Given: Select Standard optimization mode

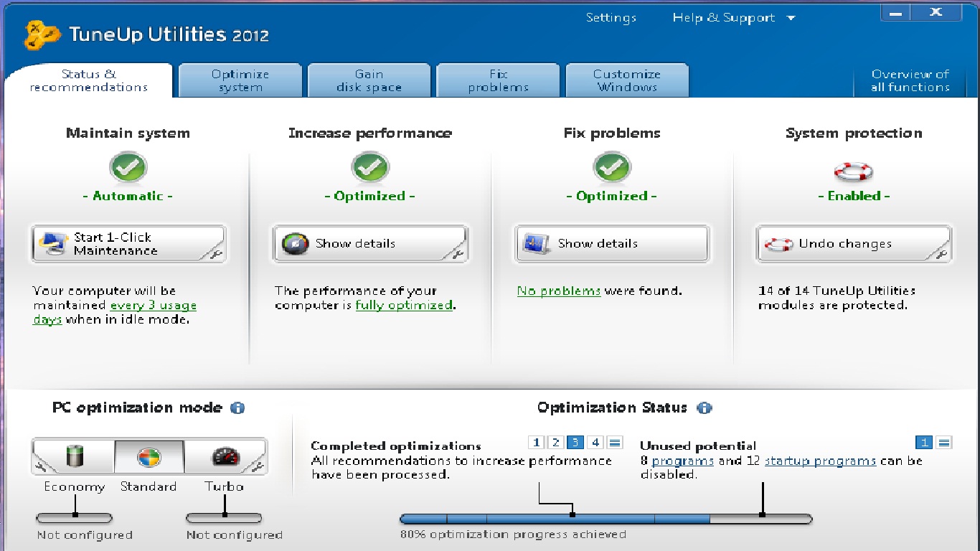Looking at the screenshot, I should (149, 456).
